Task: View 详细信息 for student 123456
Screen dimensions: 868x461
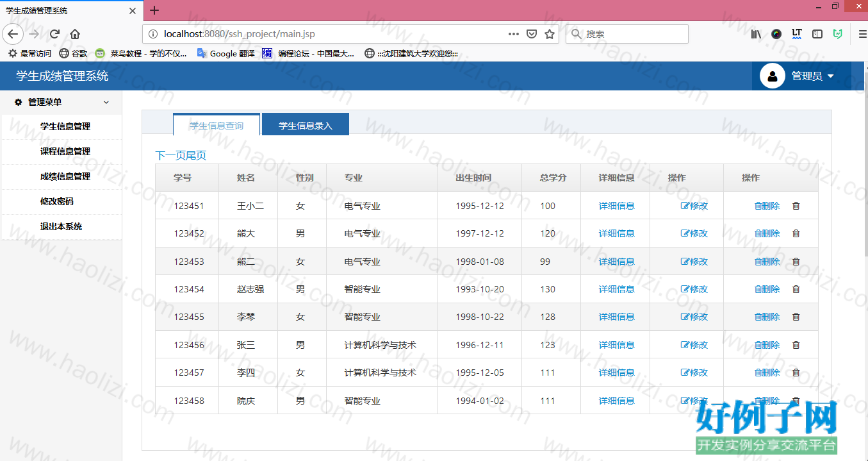Action: [x=616, y=345]
